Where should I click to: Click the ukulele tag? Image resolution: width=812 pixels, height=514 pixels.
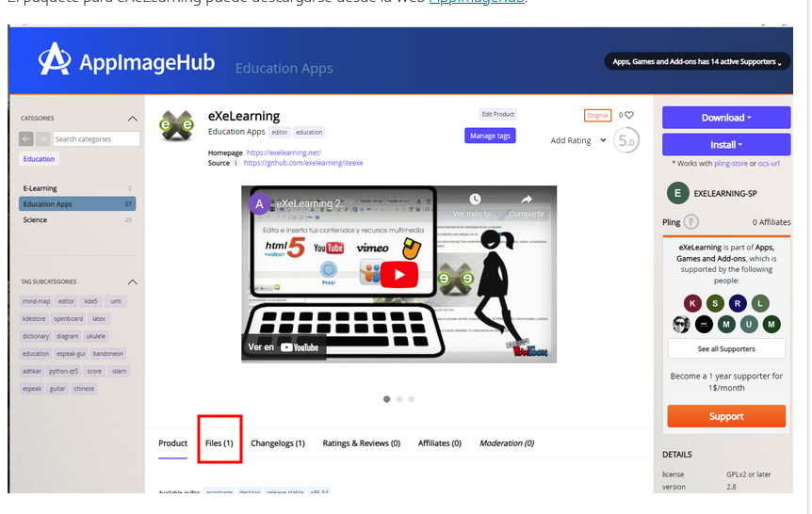tap(96, 336)
